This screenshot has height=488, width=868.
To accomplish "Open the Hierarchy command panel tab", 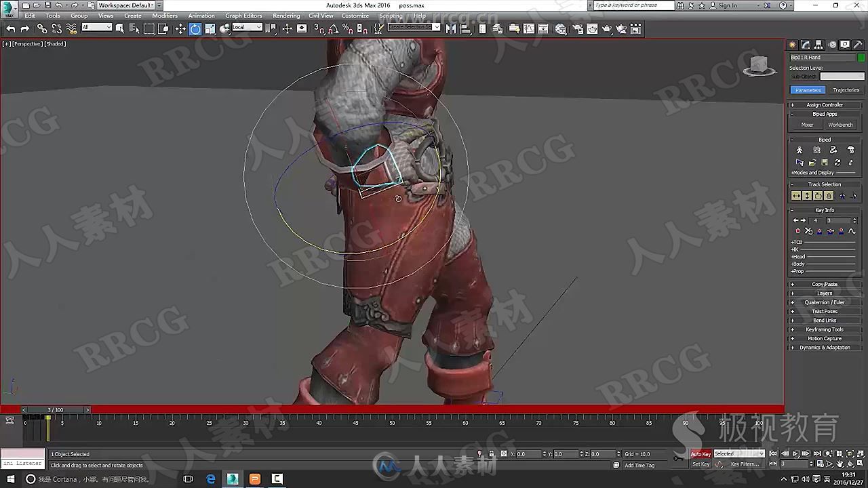I will point(819,45).
